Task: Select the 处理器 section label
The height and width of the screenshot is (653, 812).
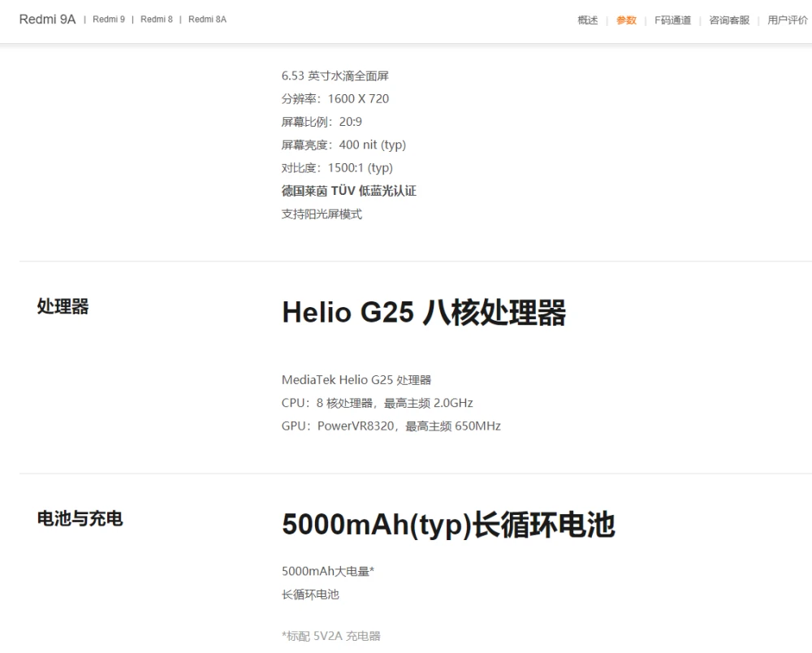Action: (x=63, y=306)
